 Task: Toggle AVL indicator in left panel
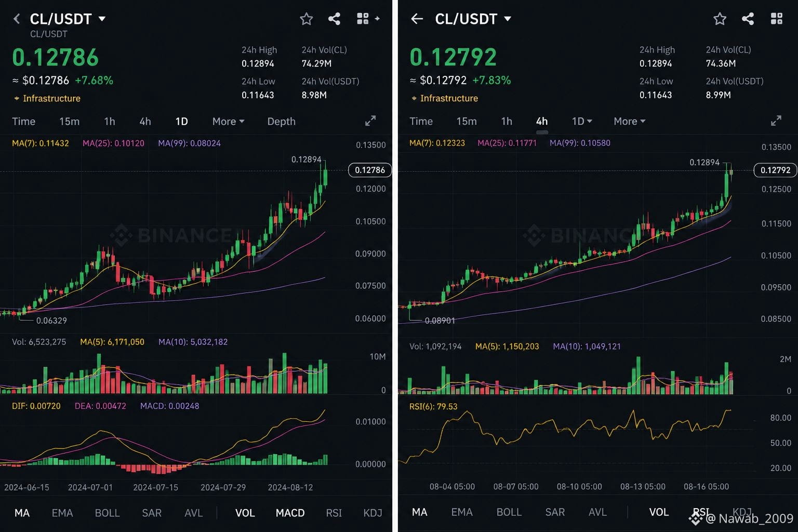(194, 513)
